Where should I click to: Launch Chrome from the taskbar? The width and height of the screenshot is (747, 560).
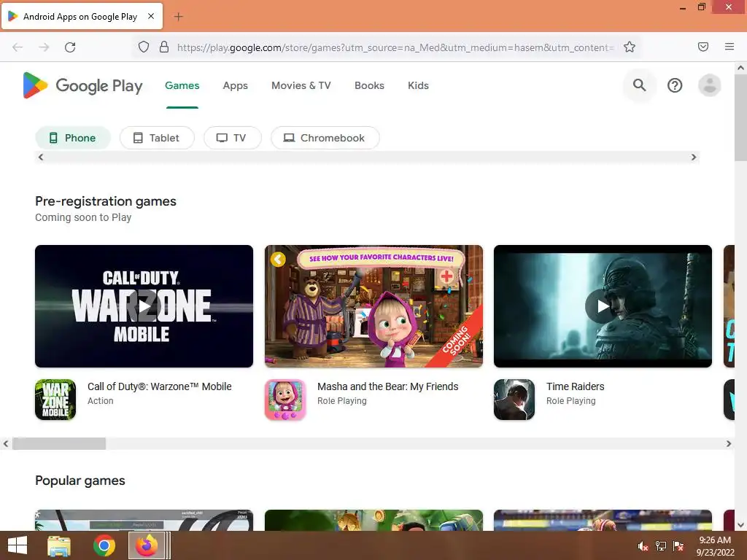[x=104, y=545]
